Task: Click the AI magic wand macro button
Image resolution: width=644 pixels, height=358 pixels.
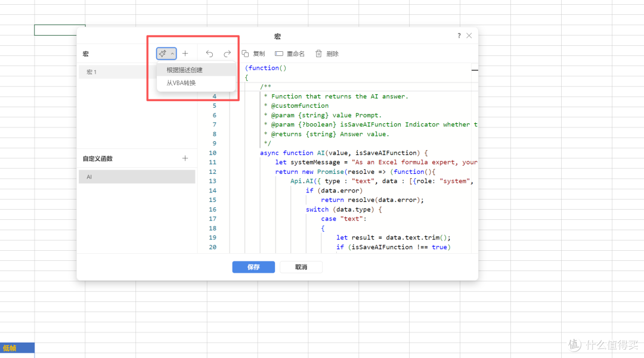Action: click(163, 53)
